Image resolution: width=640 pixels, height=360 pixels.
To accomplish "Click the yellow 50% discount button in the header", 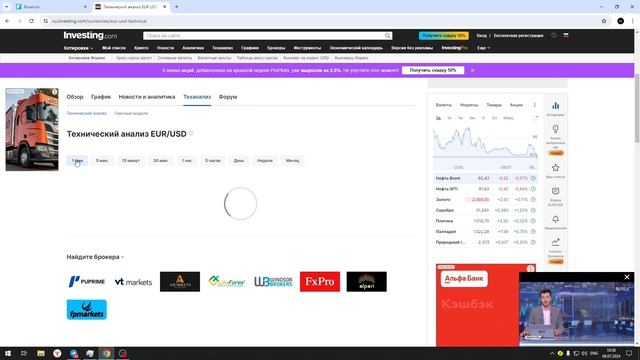I will 443,36.
